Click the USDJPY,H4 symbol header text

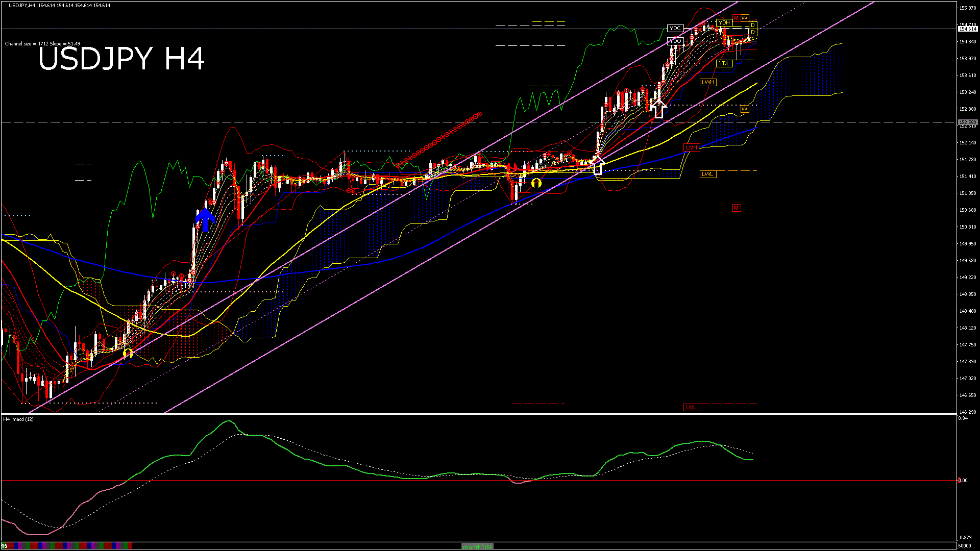[x=22, y=5]
